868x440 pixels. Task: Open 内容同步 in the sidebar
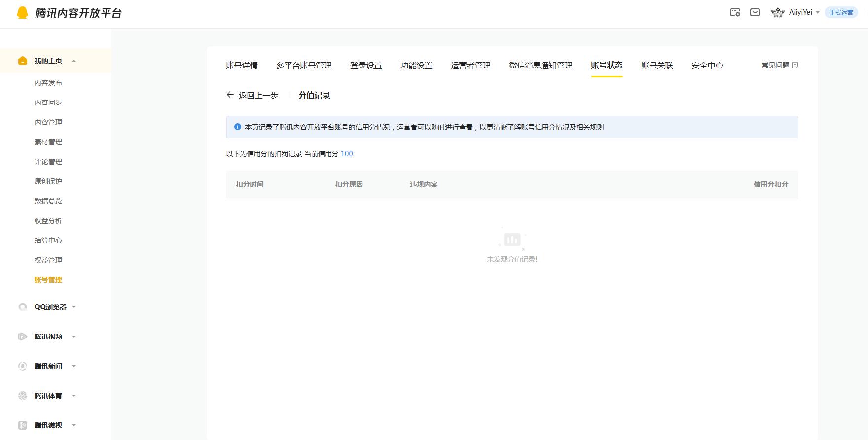48,102
